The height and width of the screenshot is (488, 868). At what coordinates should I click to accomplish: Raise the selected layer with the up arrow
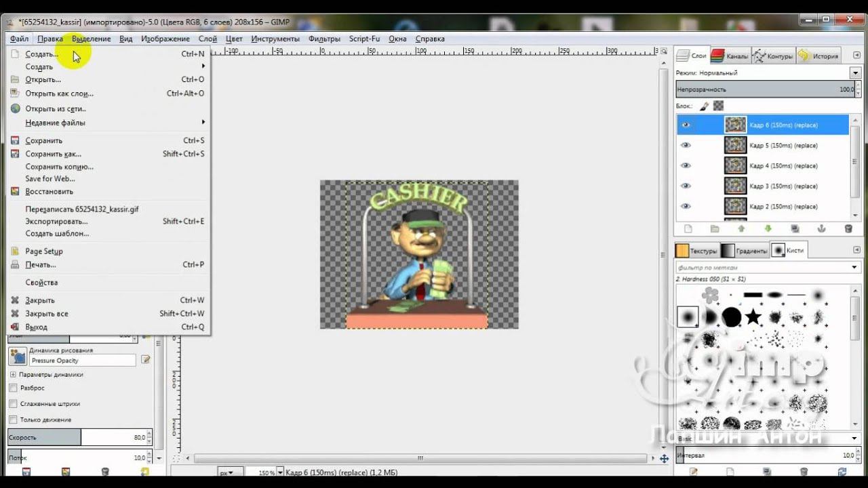(x=741, y=229)
